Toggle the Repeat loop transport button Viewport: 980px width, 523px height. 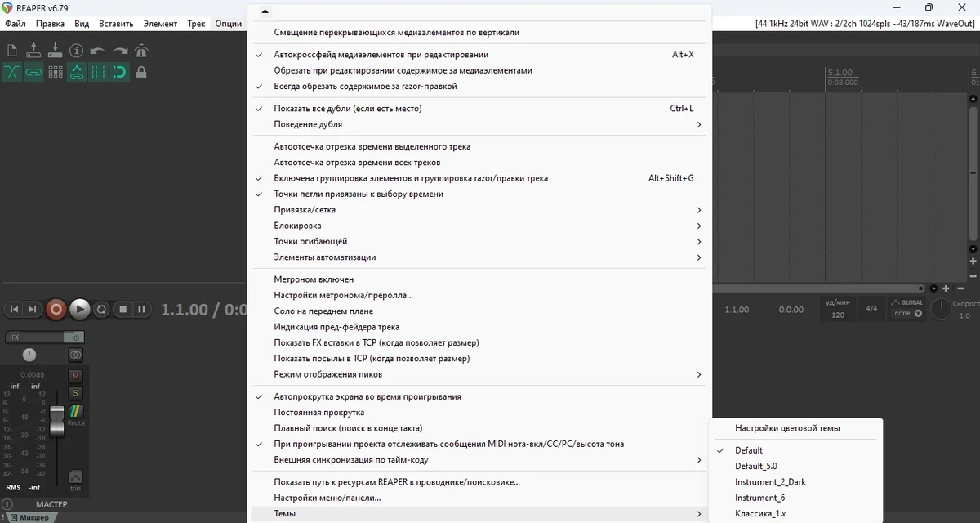pyautogui.click(x=101, y=309)
